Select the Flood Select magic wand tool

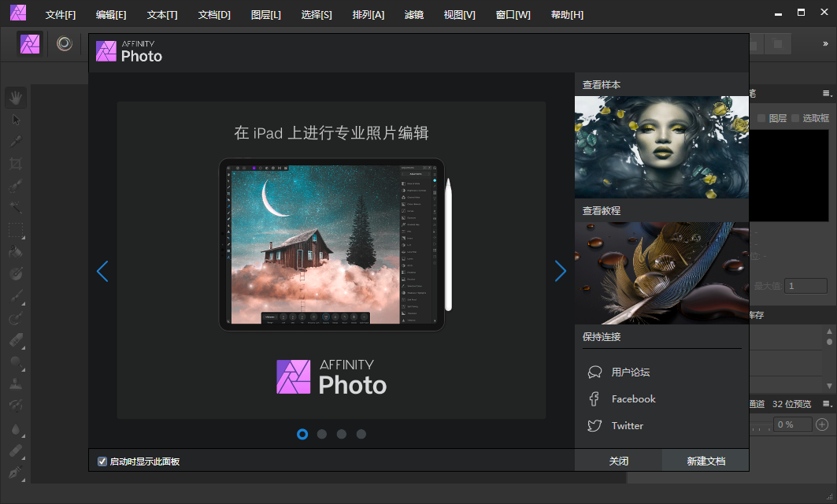[x=16, y=208]
